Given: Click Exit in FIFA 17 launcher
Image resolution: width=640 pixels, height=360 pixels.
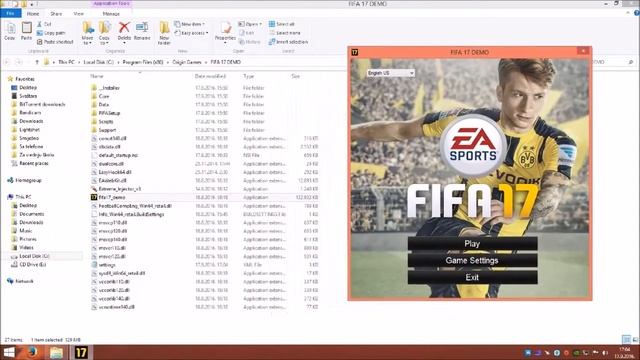Looking at the screenshot, I should pos(472,277).
